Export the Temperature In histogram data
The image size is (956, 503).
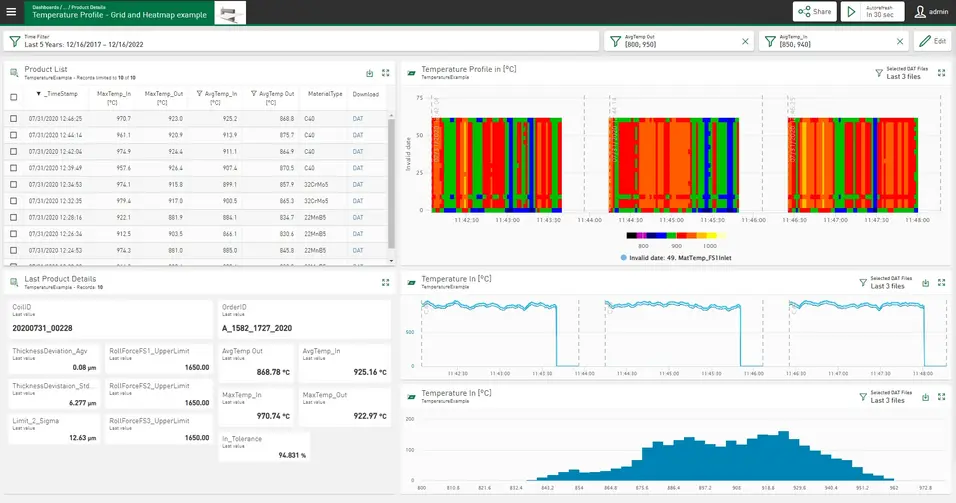[x=925, y=397]
